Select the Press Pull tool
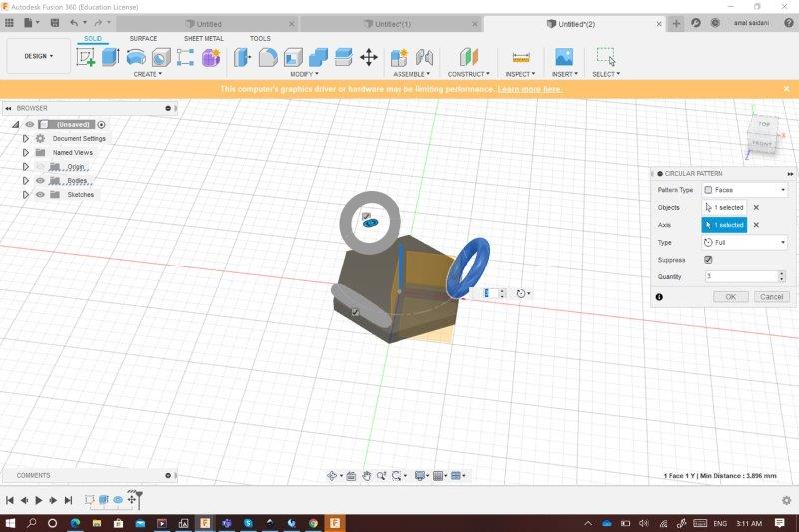 (242, 57)
